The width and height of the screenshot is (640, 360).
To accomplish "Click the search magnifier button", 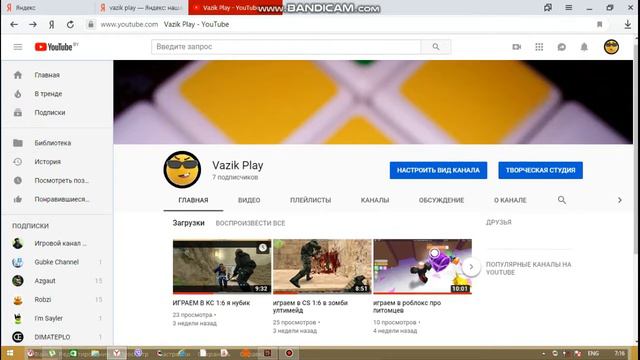I will coord(436,47).
